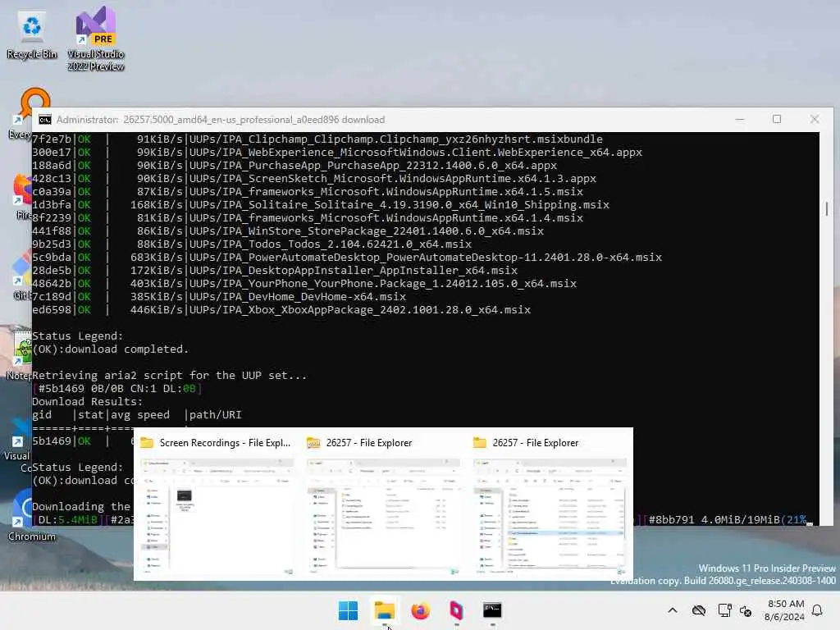Open Visual Studio 2022 Preview shortcut
This screenshot has height=630, width=840.
(96, 39)
